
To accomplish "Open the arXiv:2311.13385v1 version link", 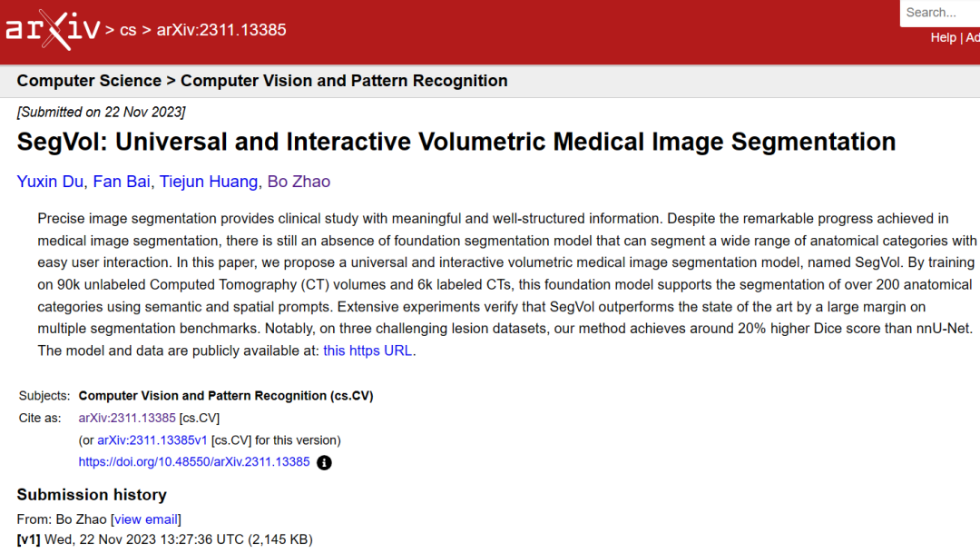I will [152, 440].
